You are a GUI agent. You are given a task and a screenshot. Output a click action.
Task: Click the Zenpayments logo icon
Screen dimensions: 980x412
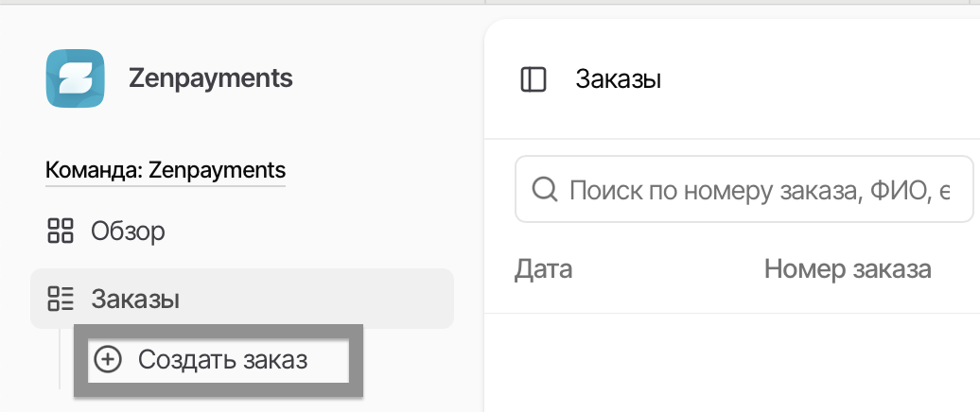[76, 78]
